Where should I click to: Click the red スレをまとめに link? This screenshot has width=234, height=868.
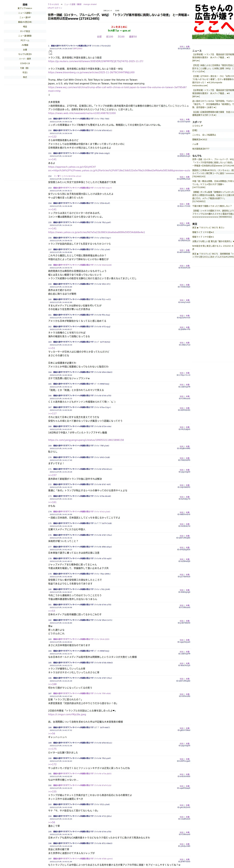click(119, 27)
